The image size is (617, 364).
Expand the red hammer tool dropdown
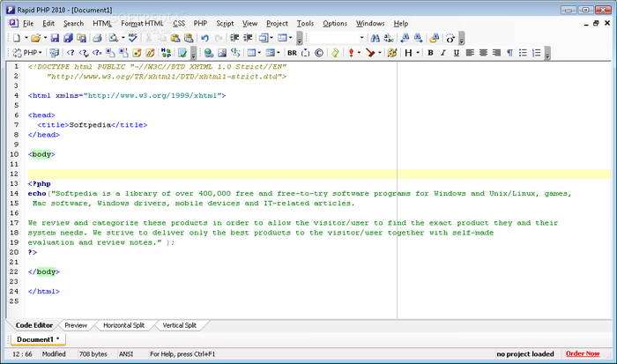click(380, 53)
